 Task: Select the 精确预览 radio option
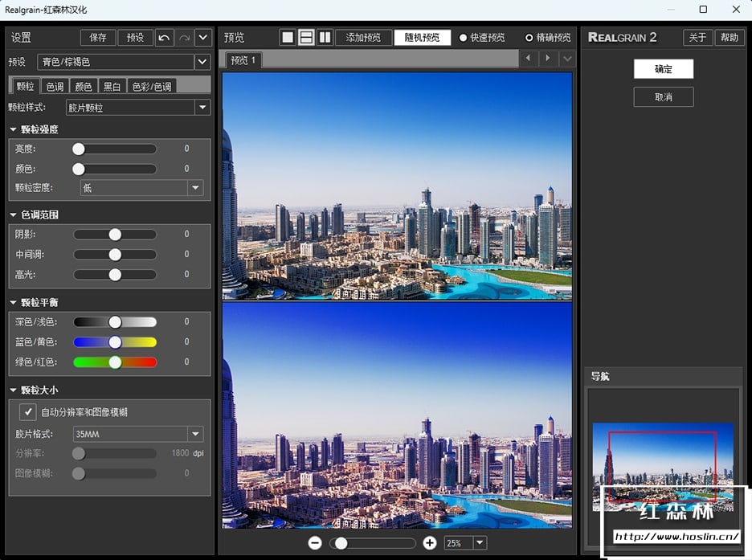point(529,38)
